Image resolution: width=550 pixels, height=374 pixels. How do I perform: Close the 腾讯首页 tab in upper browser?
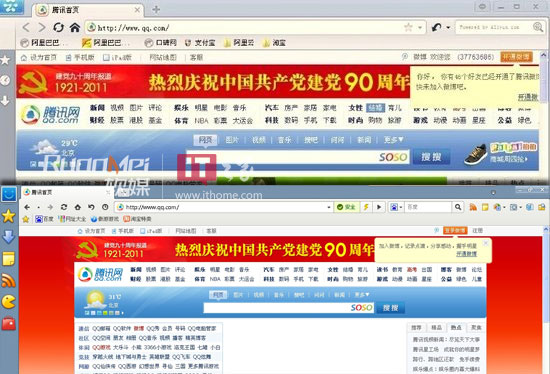tap(137, 10)
